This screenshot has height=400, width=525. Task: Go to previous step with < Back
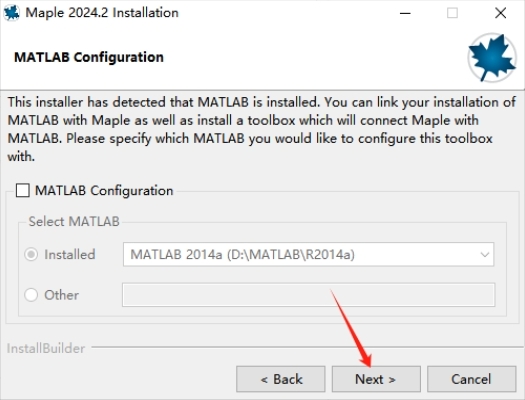pyautogui.click(x=281, y=379)
